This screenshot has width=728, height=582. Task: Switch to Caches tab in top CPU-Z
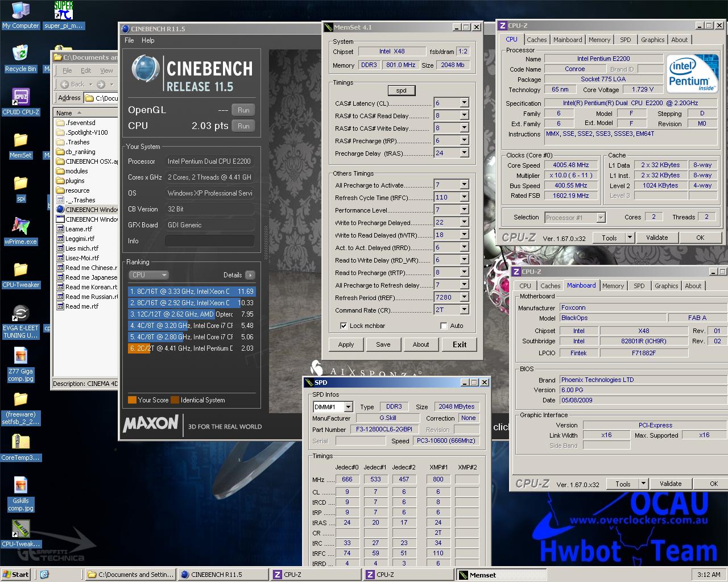click(536, 40)
